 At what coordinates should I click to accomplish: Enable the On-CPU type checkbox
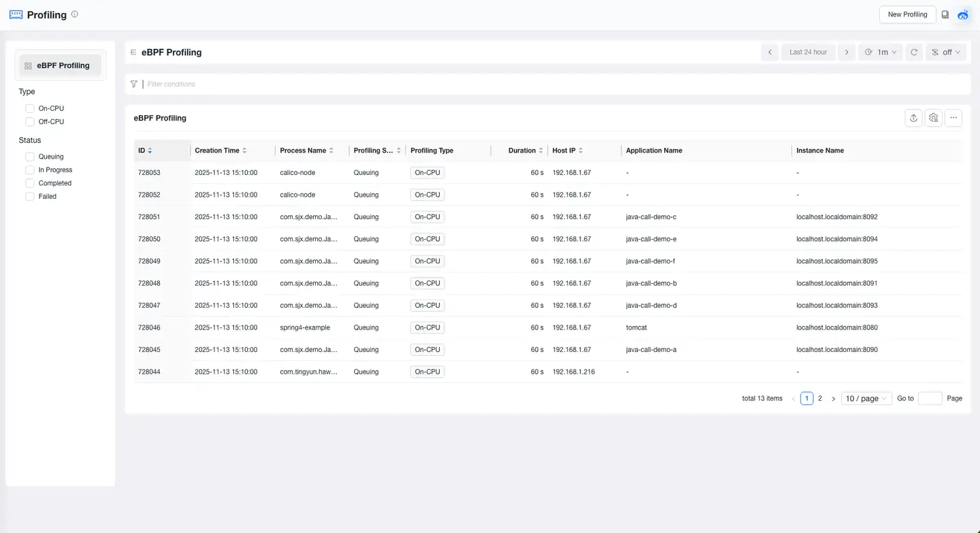point(30,108)
